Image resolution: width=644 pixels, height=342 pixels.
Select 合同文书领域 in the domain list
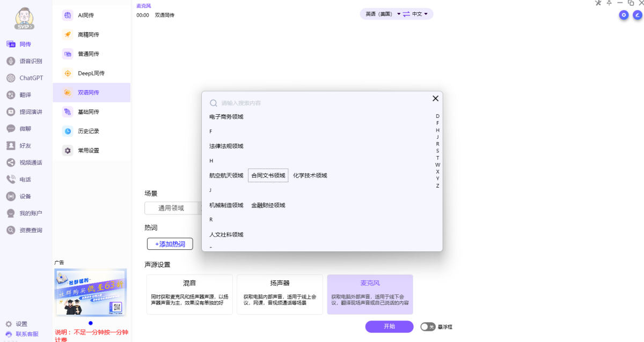pos(268,175)
